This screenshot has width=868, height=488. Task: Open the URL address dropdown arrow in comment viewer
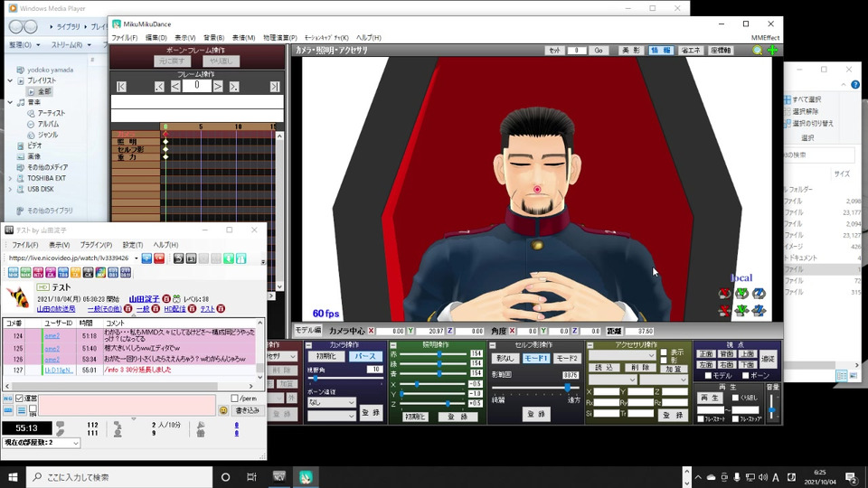137,258
